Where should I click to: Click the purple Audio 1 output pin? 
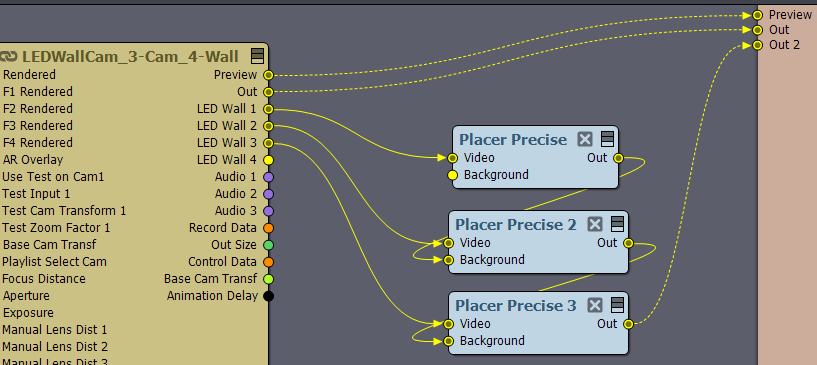coord(268,177)
